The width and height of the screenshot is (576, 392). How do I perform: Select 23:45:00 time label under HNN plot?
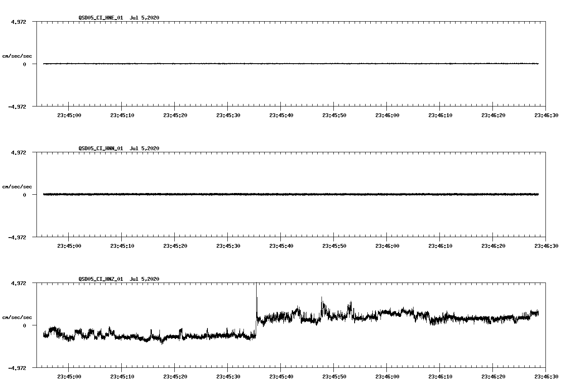click(69, 246)
